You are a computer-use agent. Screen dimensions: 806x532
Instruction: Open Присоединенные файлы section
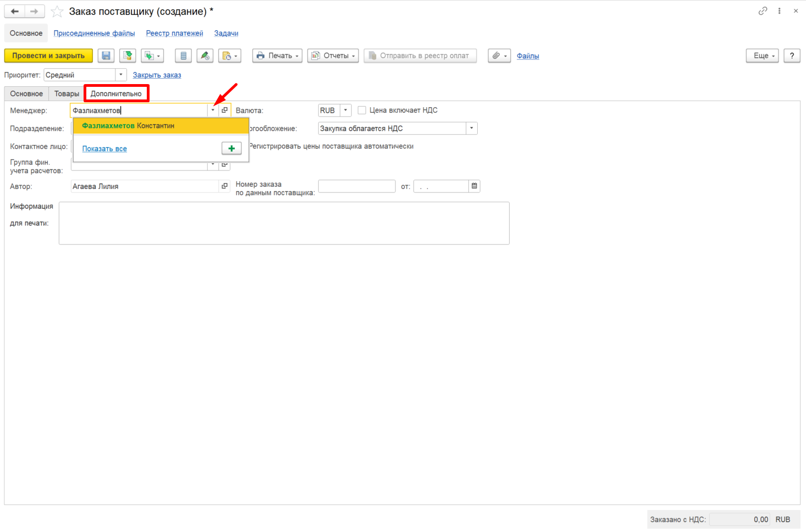[94, 33]
